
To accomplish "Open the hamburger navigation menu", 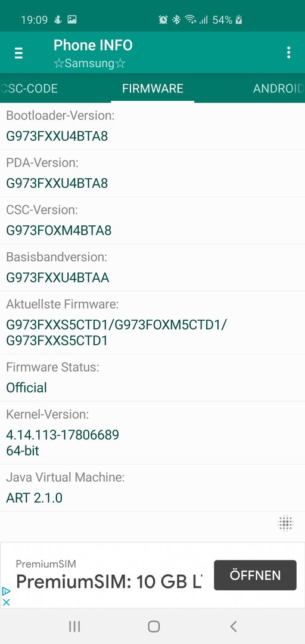I will tap(18, 53).
